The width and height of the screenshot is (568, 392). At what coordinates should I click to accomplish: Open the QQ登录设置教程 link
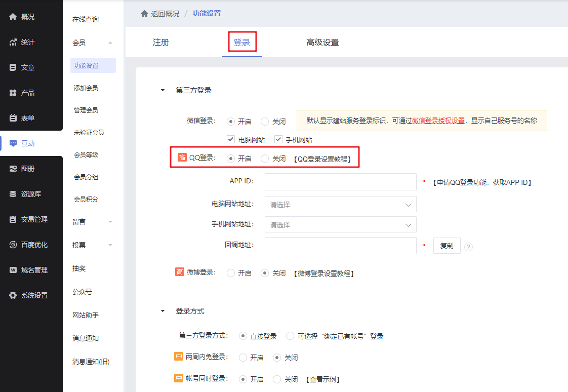point(322,159)
